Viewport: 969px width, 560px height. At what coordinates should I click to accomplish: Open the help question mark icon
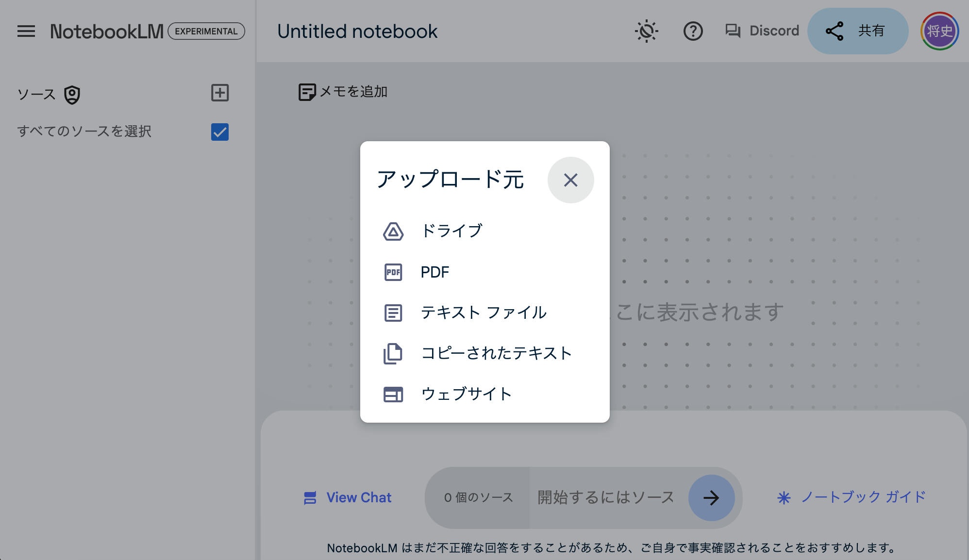pos(693,32)
